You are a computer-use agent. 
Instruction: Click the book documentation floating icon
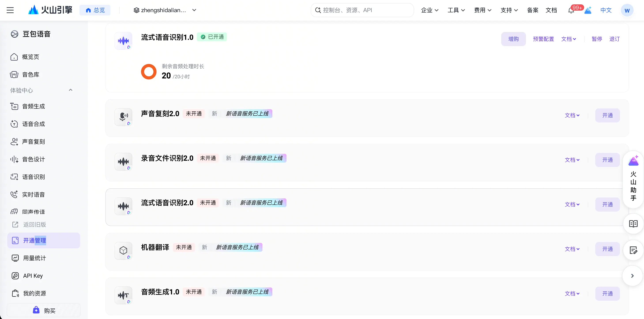pos(633,223)
